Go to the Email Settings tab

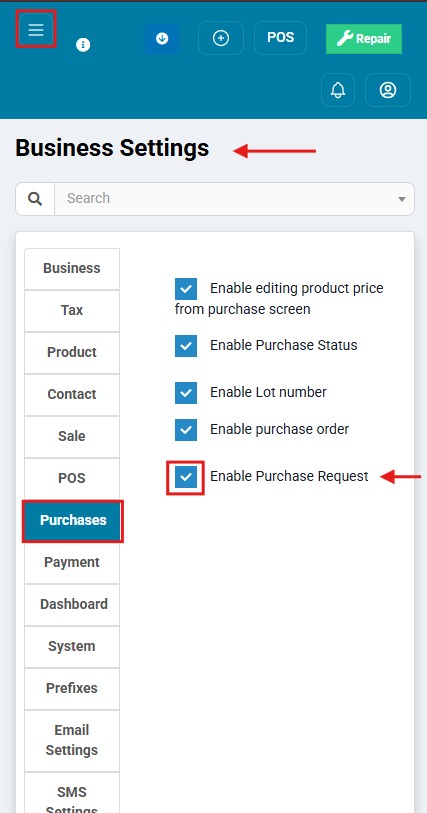click(x=72, y=740)
